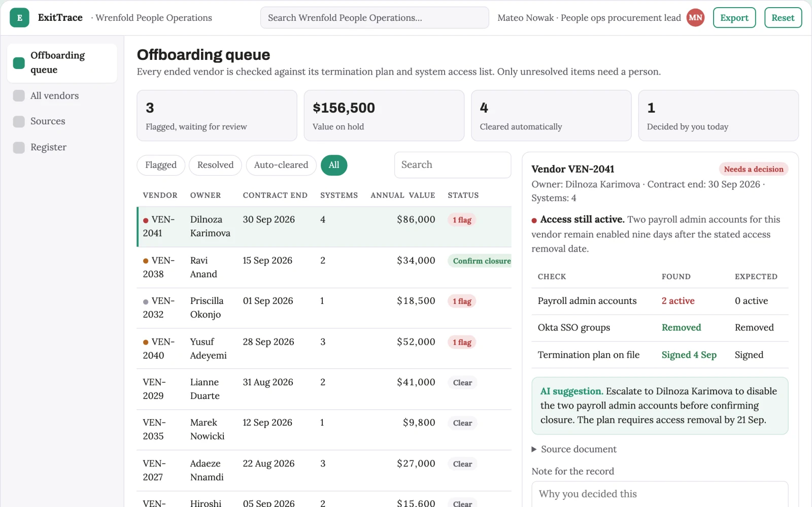
Task: Click the Note for the record textbox
Action: [660, 494]
